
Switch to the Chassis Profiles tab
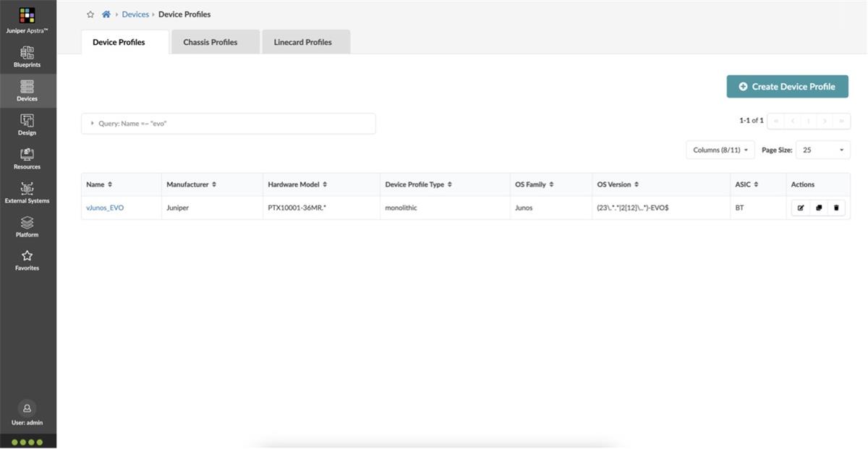pos(210,42)
